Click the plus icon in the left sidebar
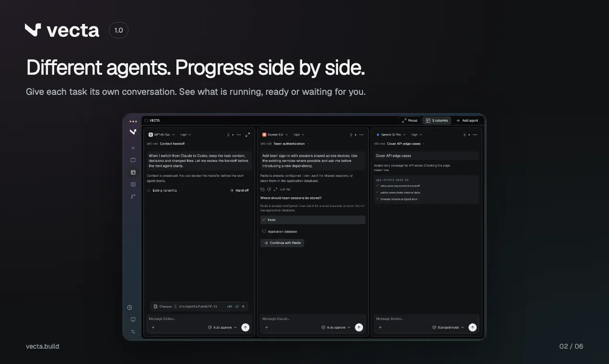Viewport: 609px width, 364px height. pos(133,148)
